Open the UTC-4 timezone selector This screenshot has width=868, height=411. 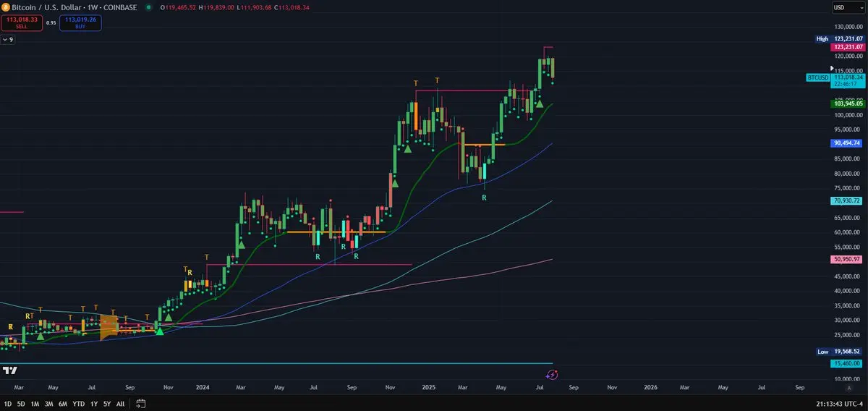pyautogui.click(x=854, y=403)
